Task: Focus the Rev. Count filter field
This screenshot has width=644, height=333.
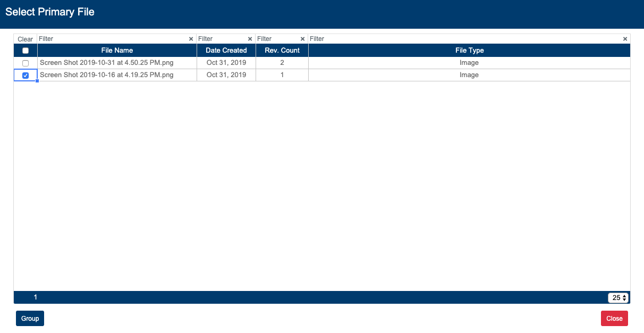Action: pos(278,39)
